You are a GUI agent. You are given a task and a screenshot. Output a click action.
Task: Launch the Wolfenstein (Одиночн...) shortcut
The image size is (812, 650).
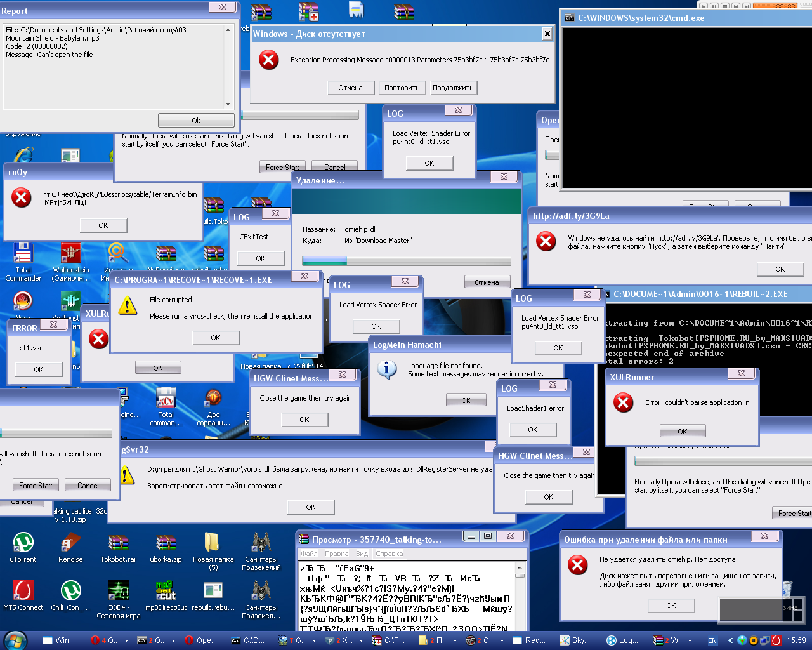70,262
